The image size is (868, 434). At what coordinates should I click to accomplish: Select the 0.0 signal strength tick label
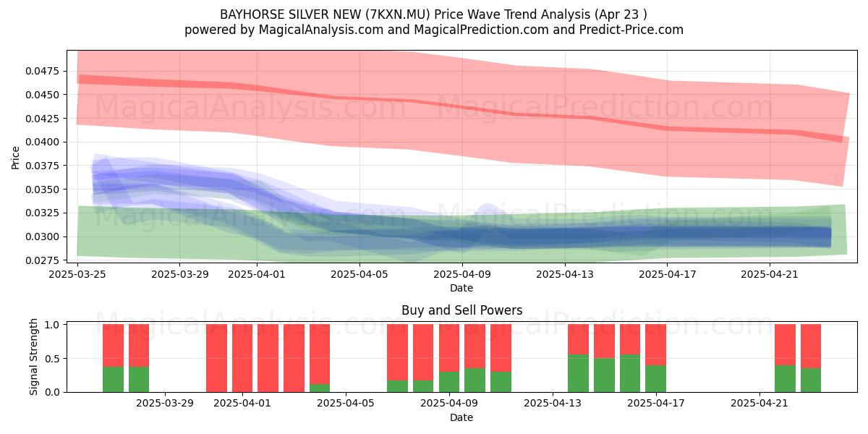coord(54,392)
